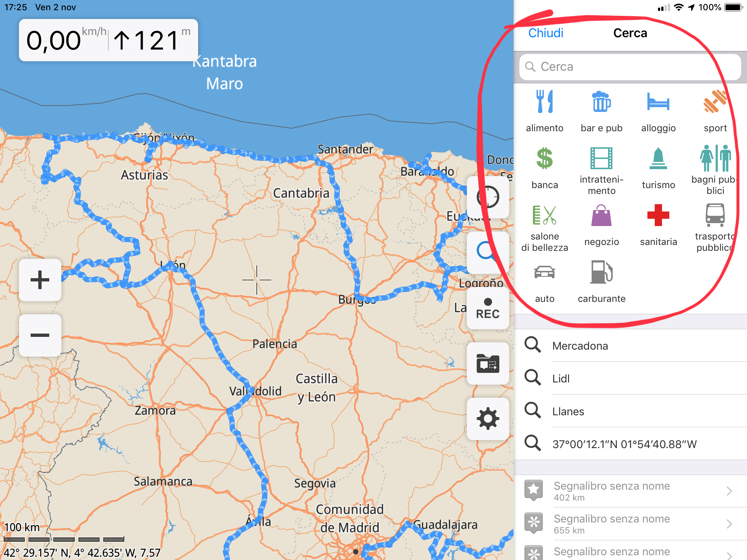
Task: Toggle the map location tracking compass button
Action: [488, 197]
